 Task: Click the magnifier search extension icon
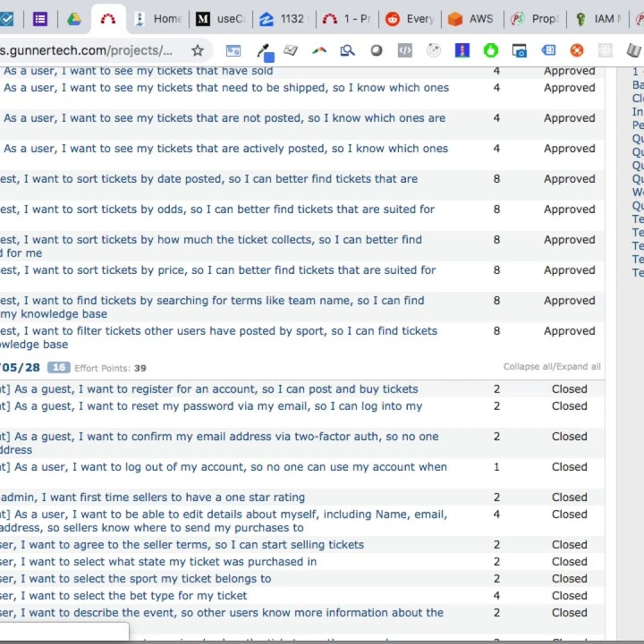[347, 50]
